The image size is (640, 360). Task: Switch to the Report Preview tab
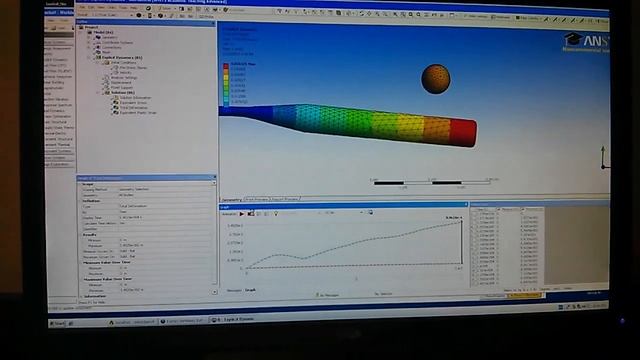tap(285, 199)
